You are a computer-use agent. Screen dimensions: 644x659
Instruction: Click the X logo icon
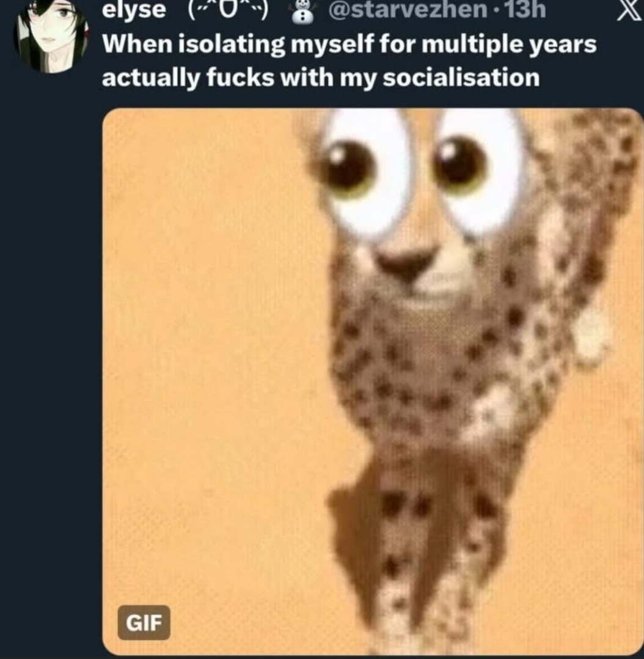click(x=630, y=10)
